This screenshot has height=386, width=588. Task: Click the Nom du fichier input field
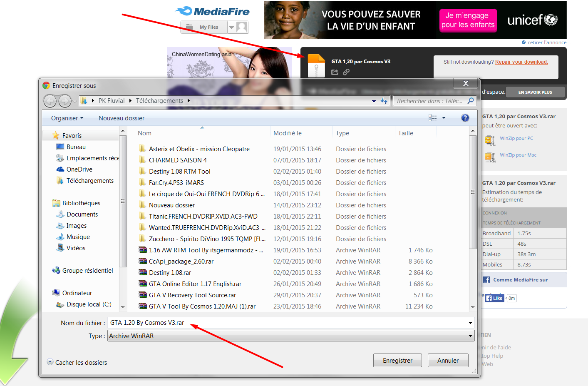tap(287, 323)
